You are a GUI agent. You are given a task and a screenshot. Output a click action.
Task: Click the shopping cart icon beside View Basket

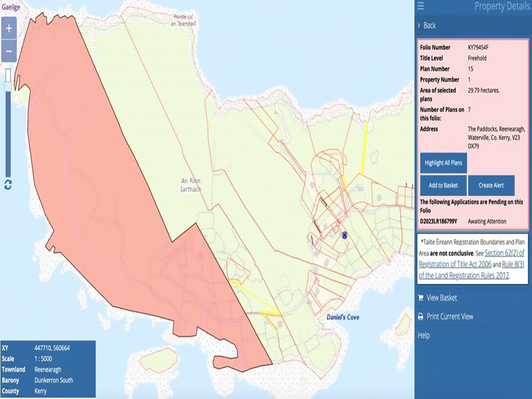click(420, 298)
